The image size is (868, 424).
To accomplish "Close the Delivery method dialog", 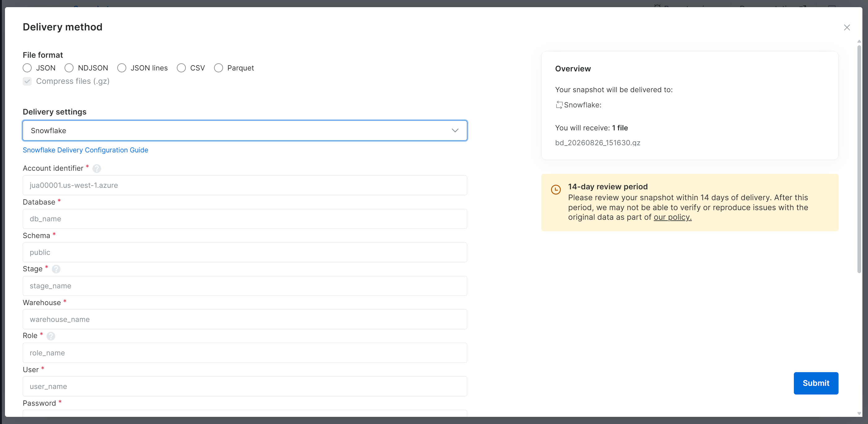I will [847, 27].
